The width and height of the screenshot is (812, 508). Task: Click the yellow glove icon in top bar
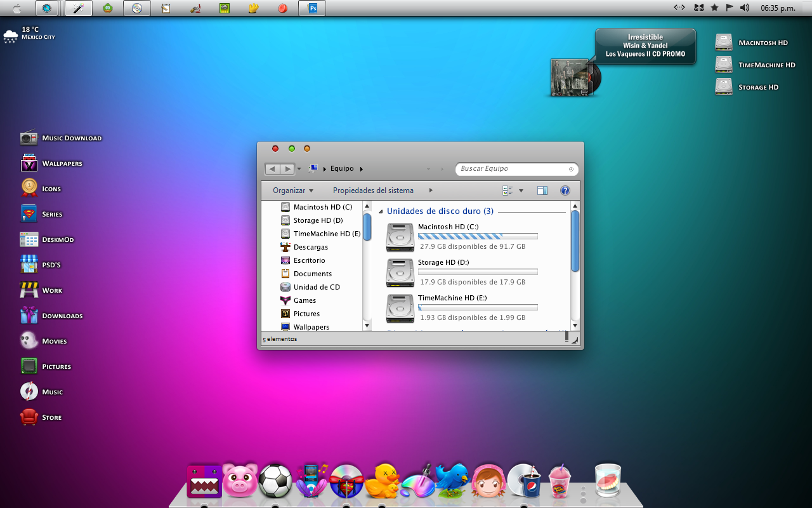[x=254, y=8]
